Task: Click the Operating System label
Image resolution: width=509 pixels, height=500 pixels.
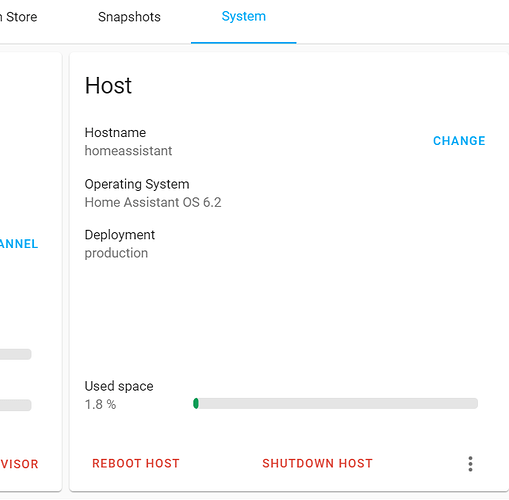Action: (137, 184)
